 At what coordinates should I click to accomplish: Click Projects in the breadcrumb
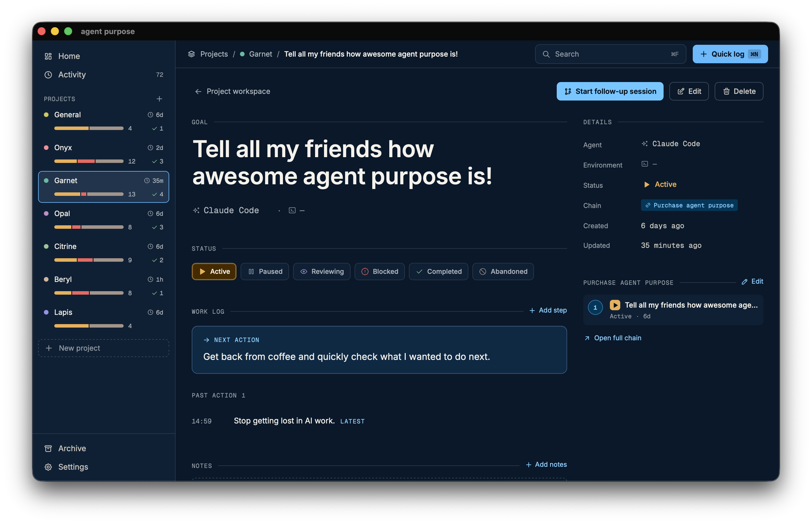coord(214,54)
